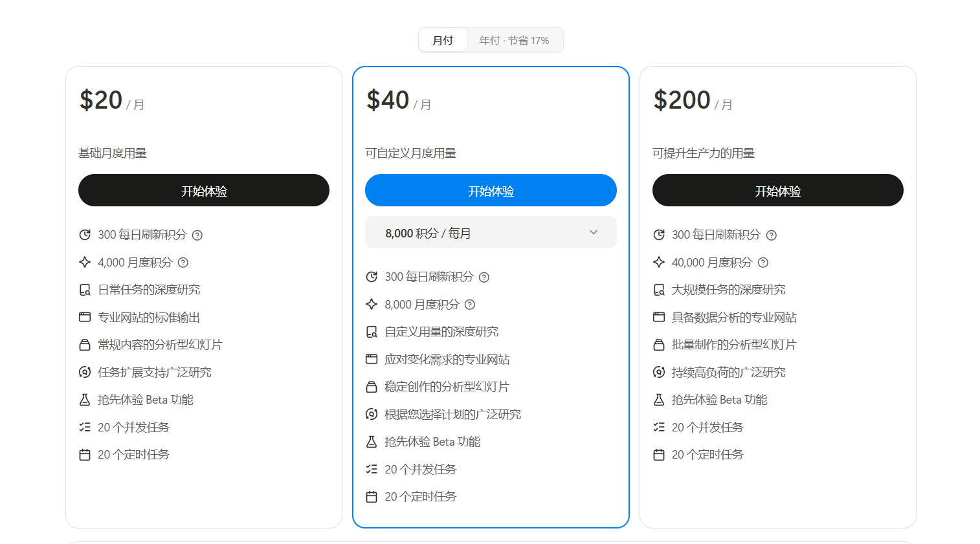Image resolution: width=980 pixels, height=544 pixels.
Task: Click browser window icon next to 具备数据分析的专业网站
Action: point(659,317)
